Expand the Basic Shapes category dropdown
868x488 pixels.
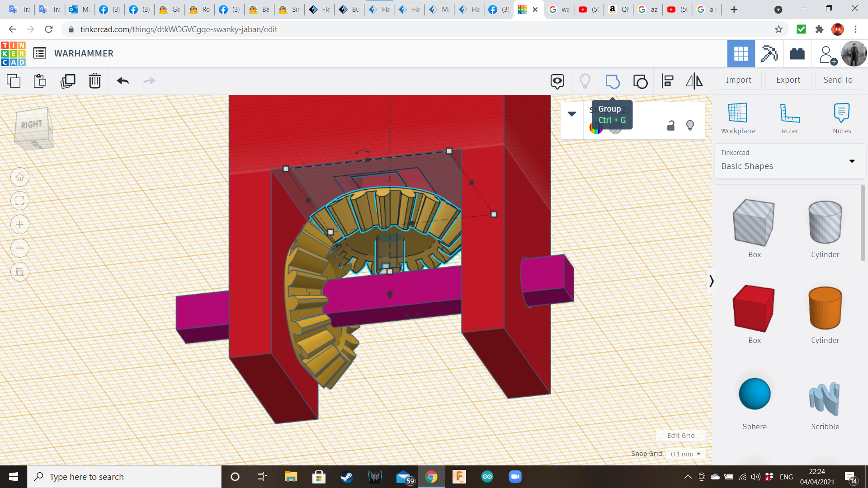point(852,161)
